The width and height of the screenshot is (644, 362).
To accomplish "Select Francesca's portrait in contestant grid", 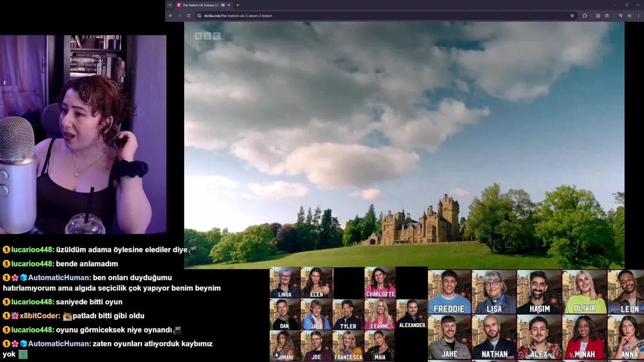I will (348, 346).
